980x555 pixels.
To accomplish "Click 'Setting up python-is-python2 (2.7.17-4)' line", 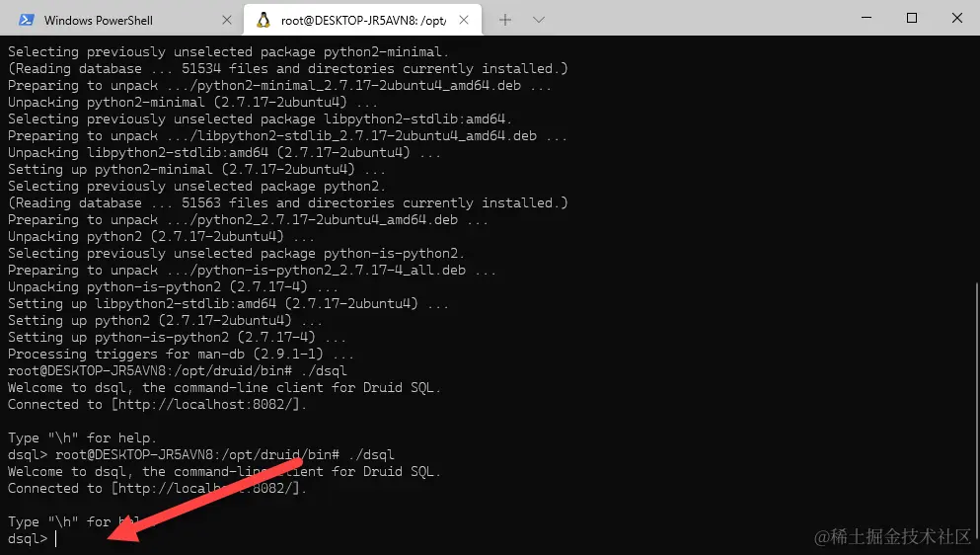I will [x=177, y=338].
